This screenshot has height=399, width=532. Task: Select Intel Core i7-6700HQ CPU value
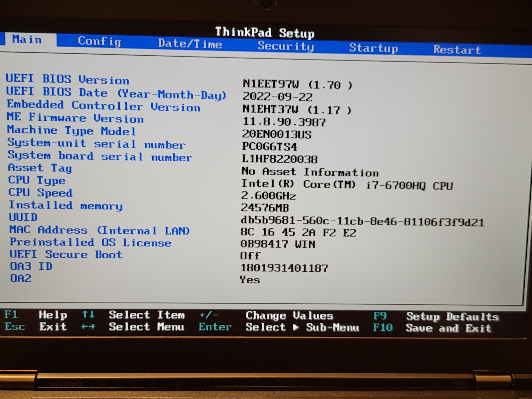pyautogui.click(x=347, y=185)
